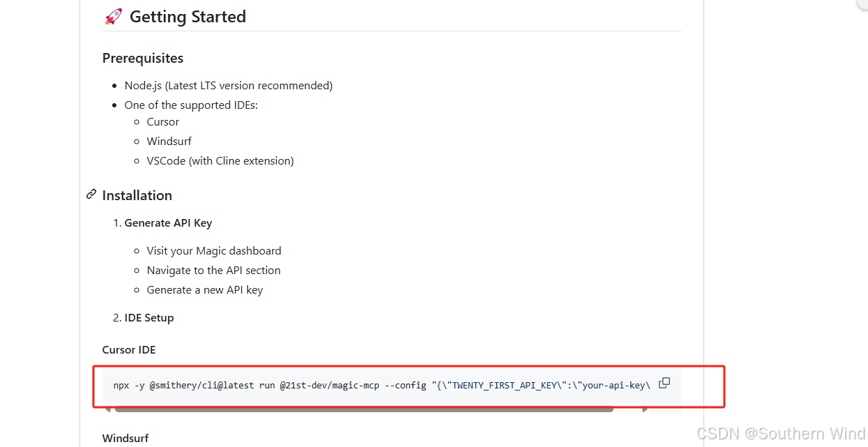This screenshot has height=447, width=868.
Task: Click the Windsurf subheading below the code block
Action: [x=125, y=438]
